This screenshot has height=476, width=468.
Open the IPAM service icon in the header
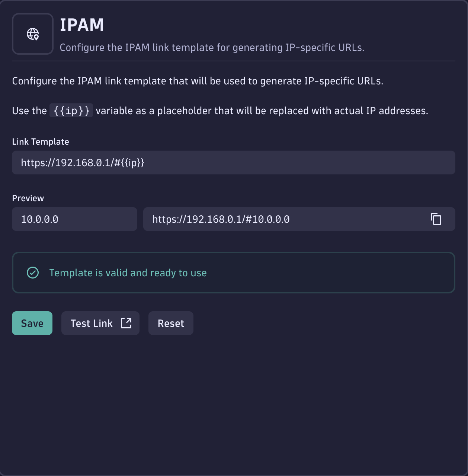(x=32, y=33)
